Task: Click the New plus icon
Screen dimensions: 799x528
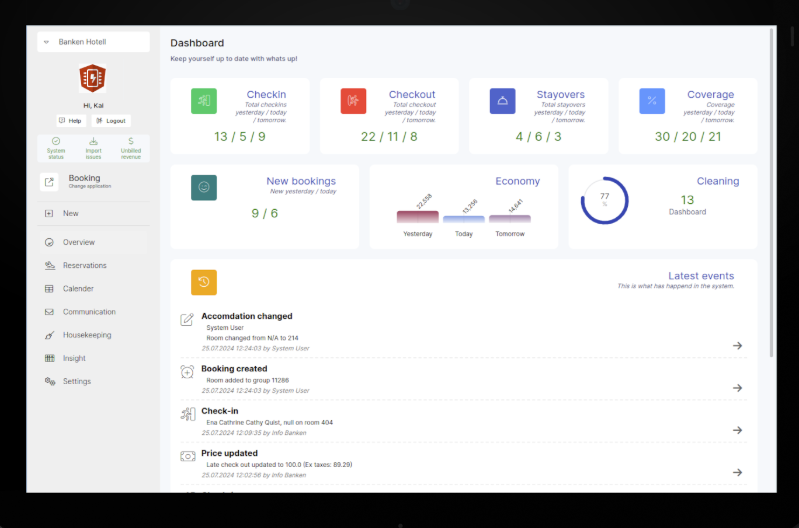Action: point(49,214)
